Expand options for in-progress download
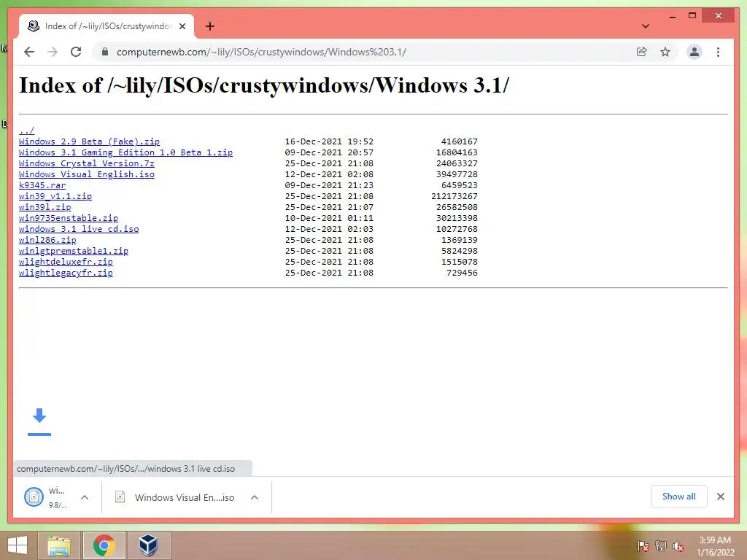 click(85, 497)
